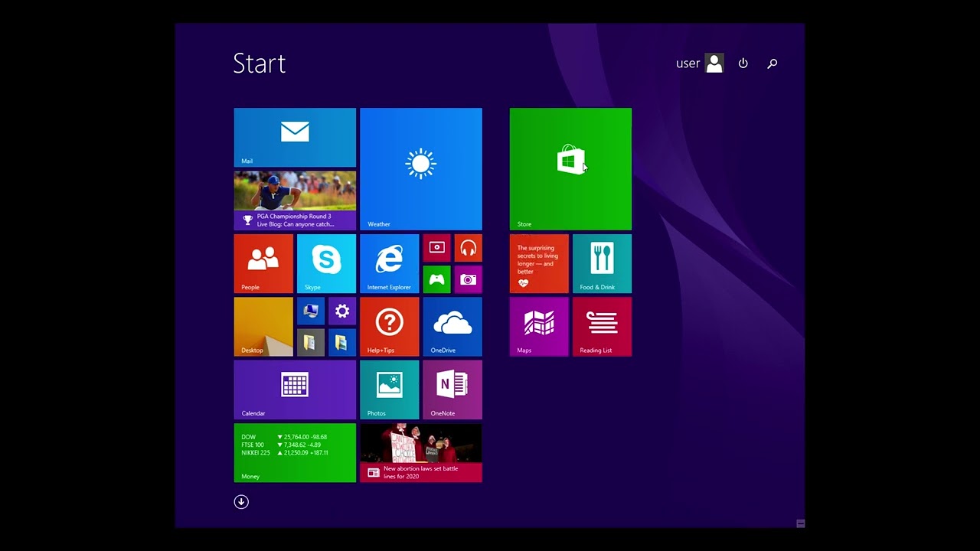The image size is (980, 551).
Task: Open the green Games controller tile
Action: (436, 279)
